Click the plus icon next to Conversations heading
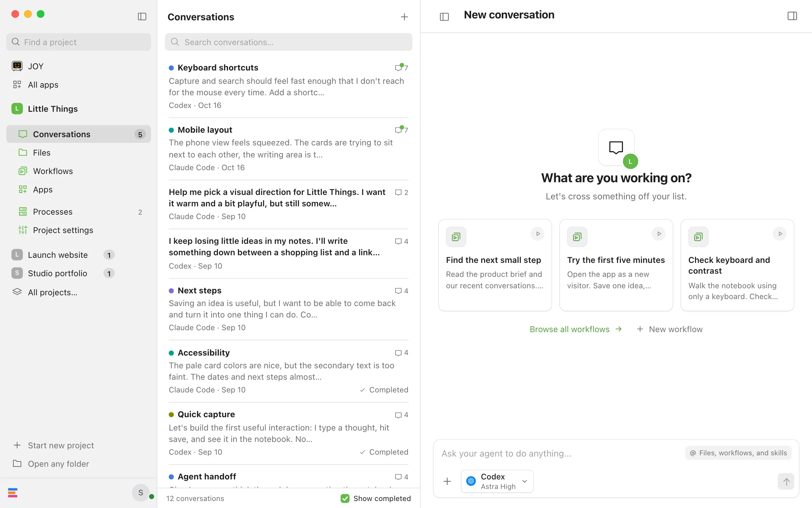 click(x=404, y=17)
